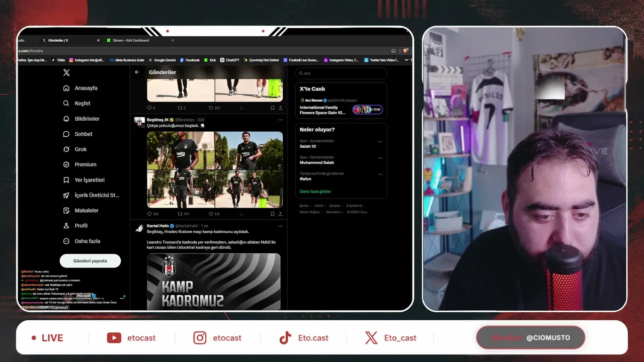
Task: Open the Şartlar footer link
Action: pos(304,206)
